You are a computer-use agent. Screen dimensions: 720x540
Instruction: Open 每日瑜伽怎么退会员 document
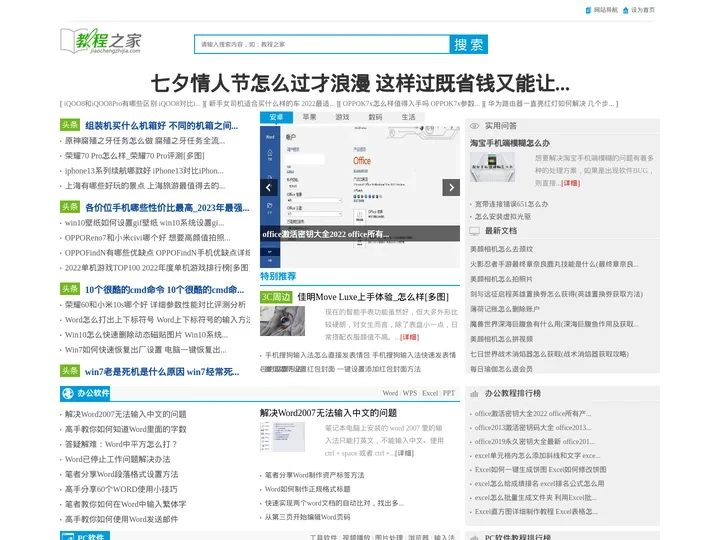tap(501, 369)
